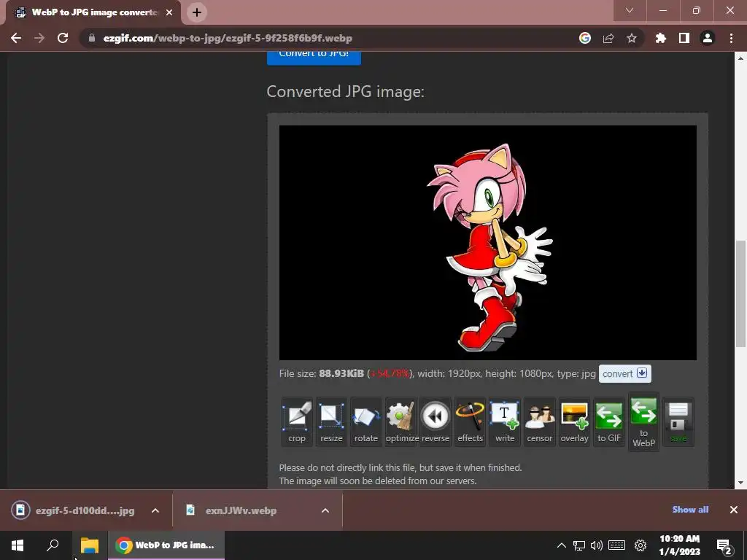Open the tab search dropdown

630,10
